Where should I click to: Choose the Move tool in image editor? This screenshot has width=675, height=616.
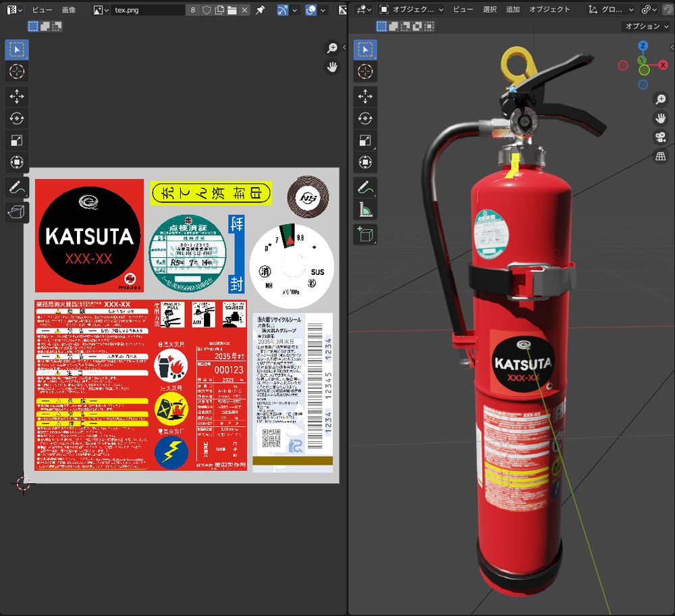coord(17,97)
